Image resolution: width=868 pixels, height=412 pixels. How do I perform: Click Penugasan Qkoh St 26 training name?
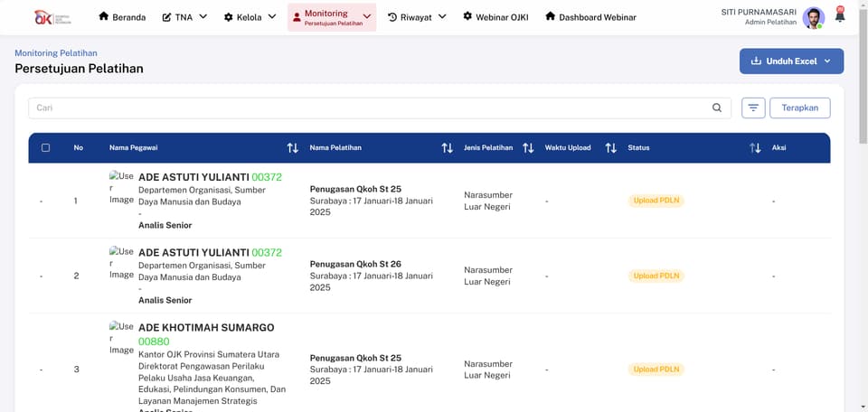pos(355,264)
